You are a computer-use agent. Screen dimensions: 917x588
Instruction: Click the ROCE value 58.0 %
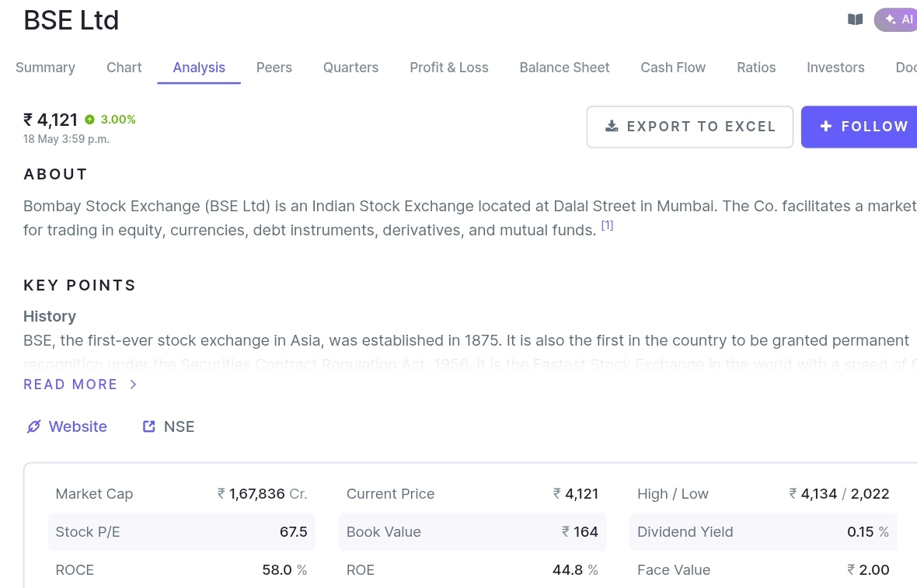(284, 570)
